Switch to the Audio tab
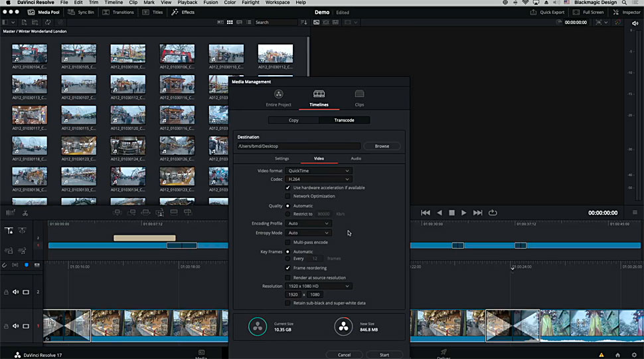644x359 pixels. point(356,158)
